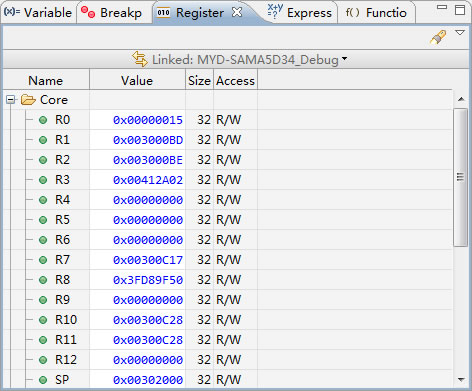The width and height of the screenshot is (472, 391).
Task: Switch to the Breakp tab
Action: 112,13
